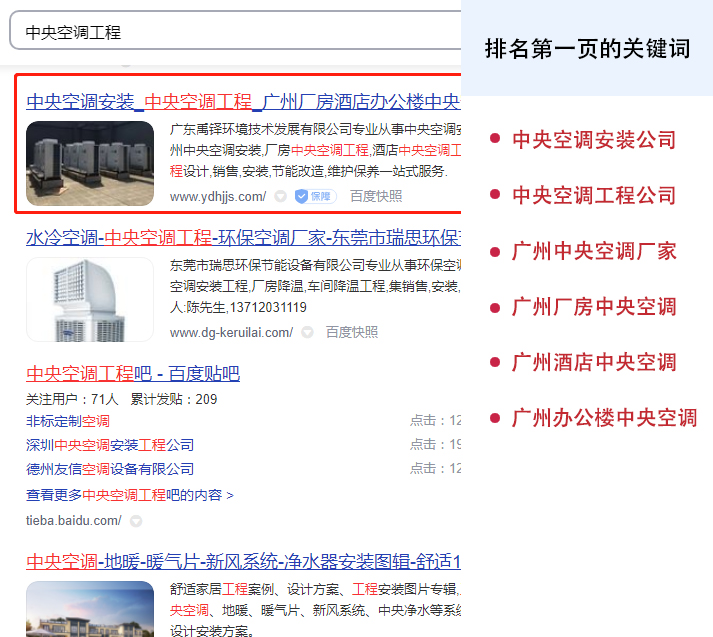View 百度快照 for the dg-keruilai.com result
The height and width of the screenshot is (637, 713).
[x=352, y=332]
